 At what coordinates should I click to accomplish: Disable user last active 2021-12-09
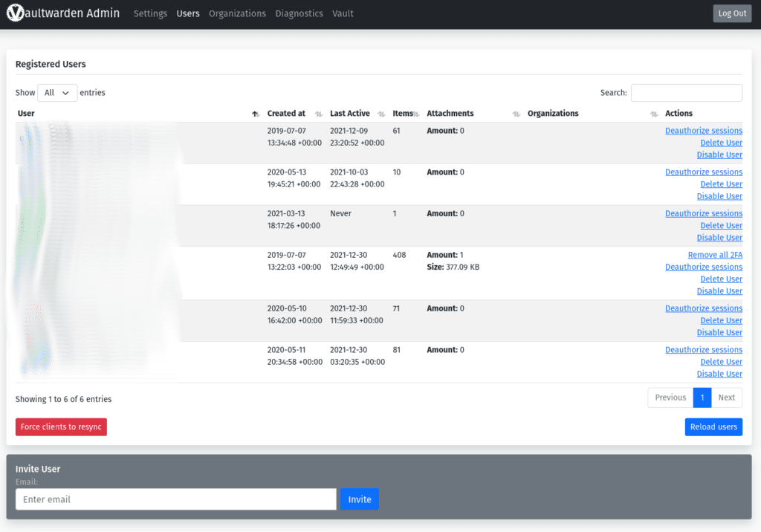coord(719,155)
